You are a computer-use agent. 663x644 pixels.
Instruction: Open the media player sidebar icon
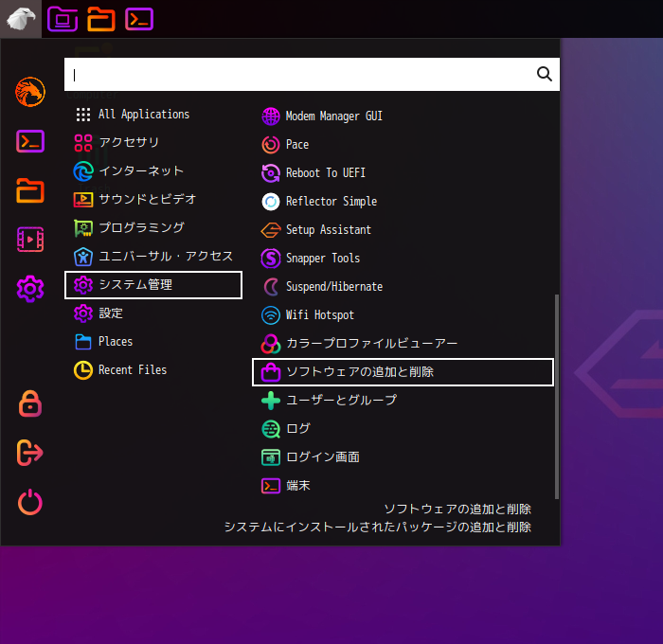click(30, 240)
